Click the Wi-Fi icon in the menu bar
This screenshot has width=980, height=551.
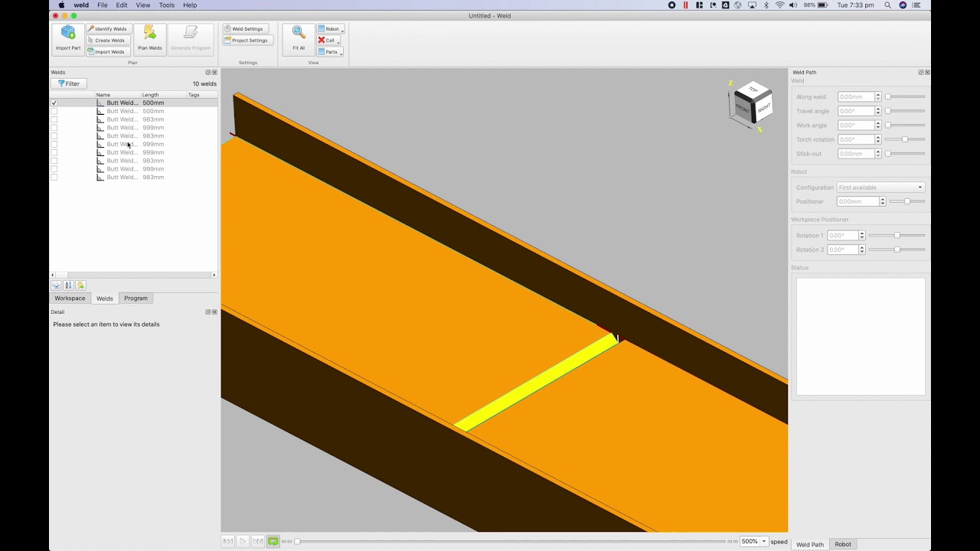779,5
